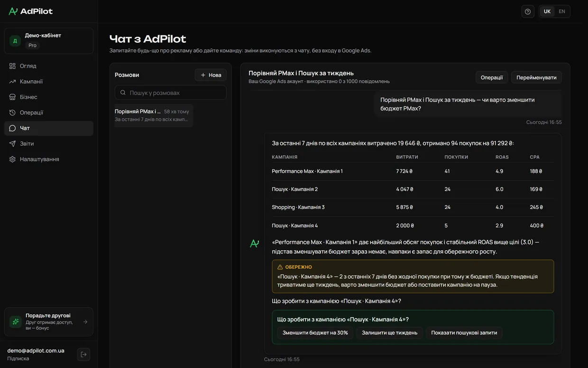Click the 7 724 ₴ spend value

point(404,171)
